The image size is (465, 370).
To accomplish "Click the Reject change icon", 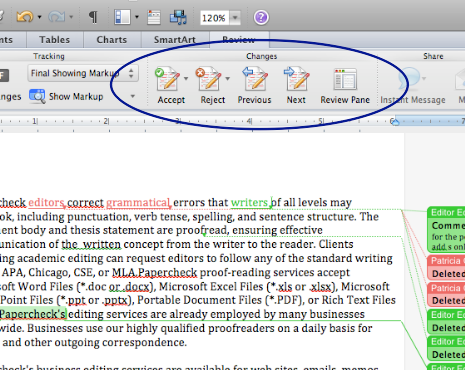I will click(x=209, y=79).
